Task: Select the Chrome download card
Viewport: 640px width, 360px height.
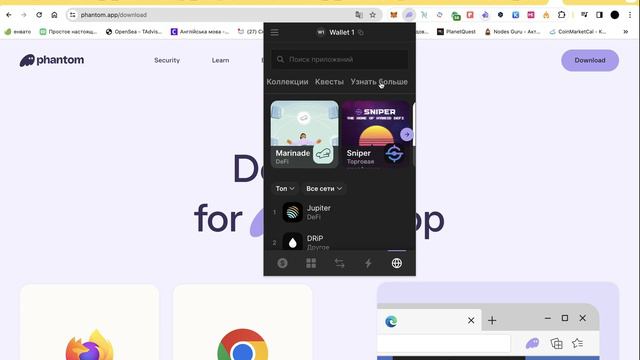Action: coord(242,322)
